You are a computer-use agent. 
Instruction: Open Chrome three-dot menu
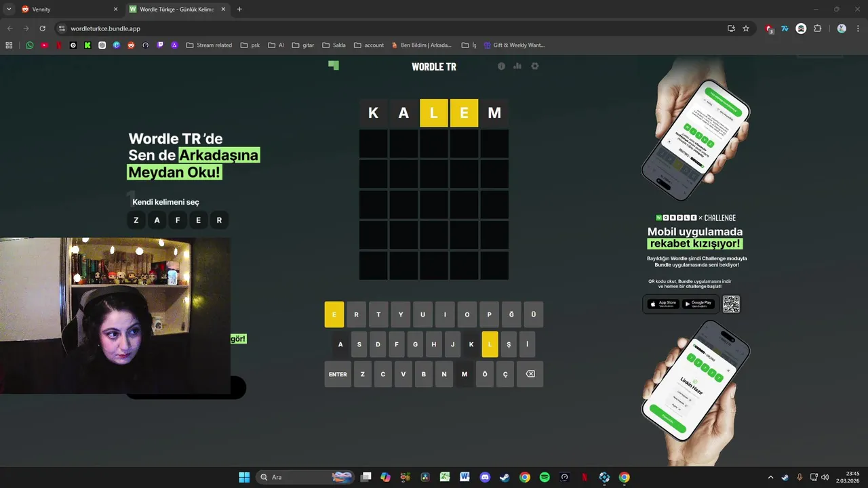(x=857, y=28)
